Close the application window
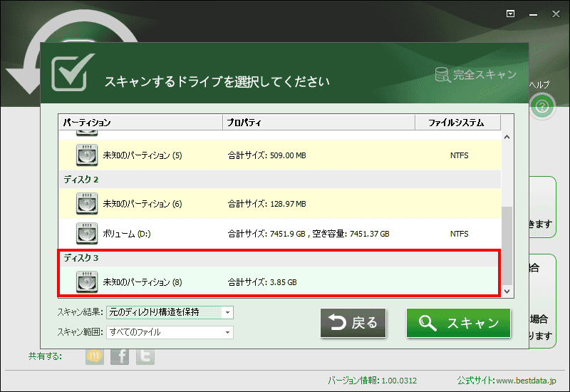Viewport: 570px width, 392px height. coord(556,14)
